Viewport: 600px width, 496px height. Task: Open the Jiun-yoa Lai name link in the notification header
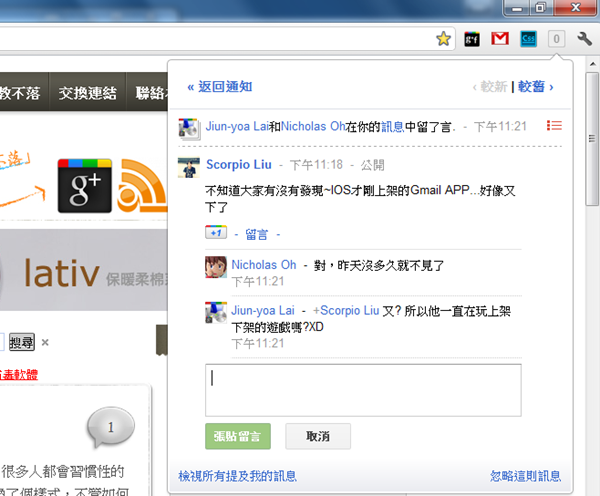237,126
